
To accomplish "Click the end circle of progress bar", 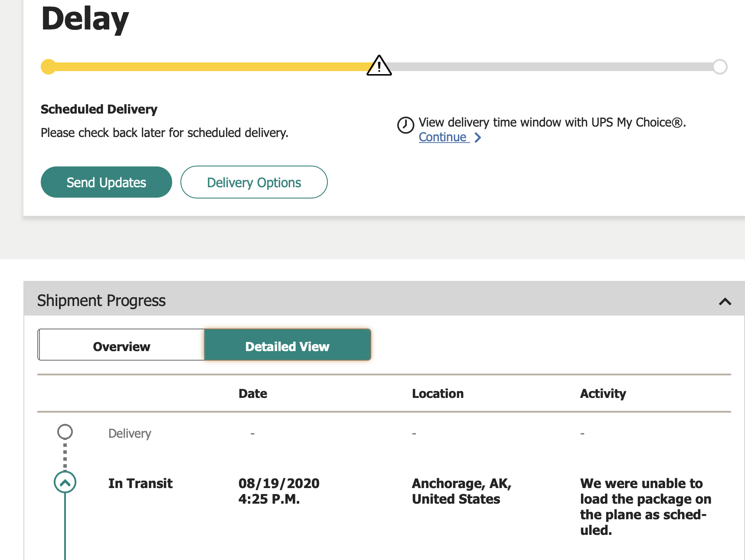I will (720, 67).
